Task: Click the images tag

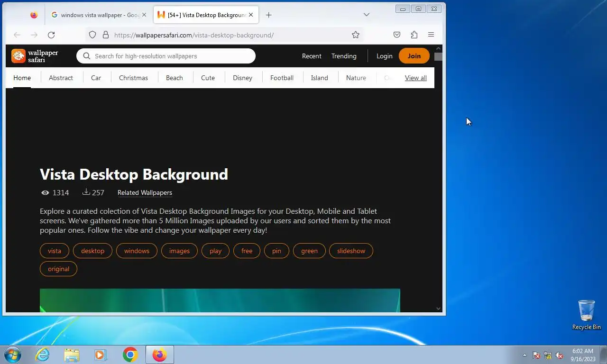Action: pyautogui.click(x=179, y=251)
